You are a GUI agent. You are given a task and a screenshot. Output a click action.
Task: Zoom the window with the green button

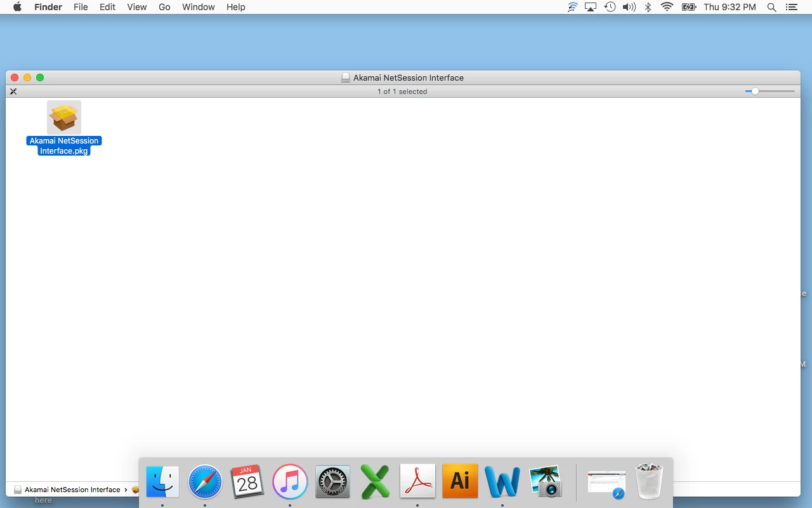pyautogui.click(x=40, y=77)
